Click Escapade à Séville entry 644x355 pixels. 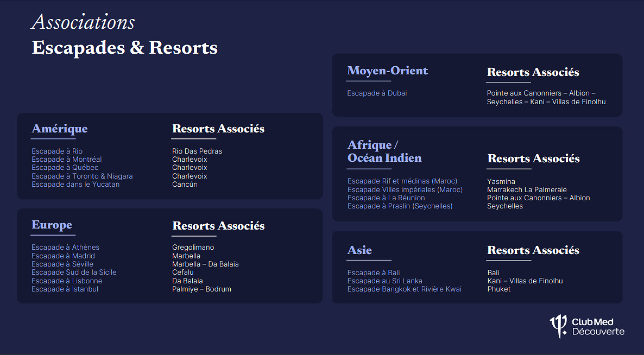coord(62,264)
